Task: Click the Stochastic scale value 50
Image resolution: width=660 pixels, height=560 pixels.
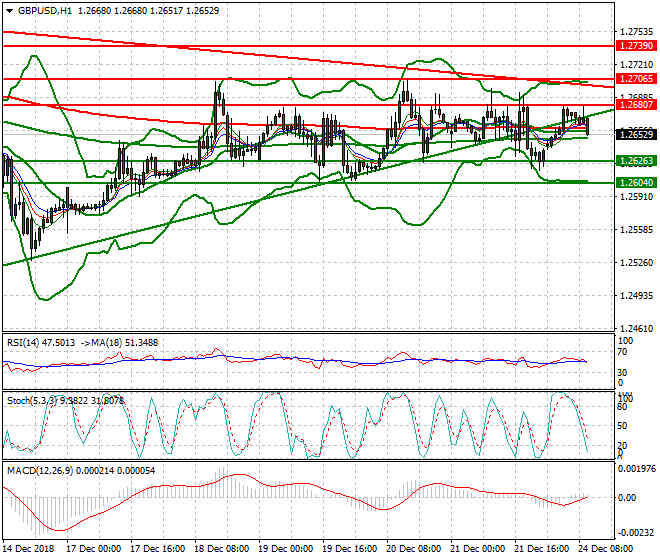Action: 622,426
